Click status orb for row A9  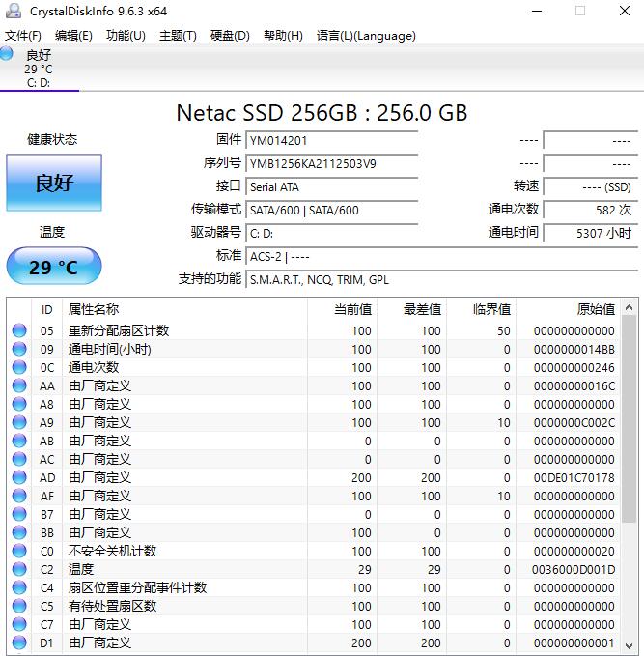tap(19, 422)
